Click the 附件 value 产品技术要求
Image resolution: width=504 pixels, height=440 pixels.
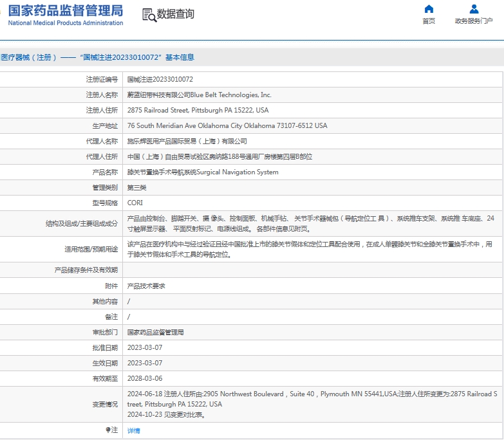pos(146,286)
